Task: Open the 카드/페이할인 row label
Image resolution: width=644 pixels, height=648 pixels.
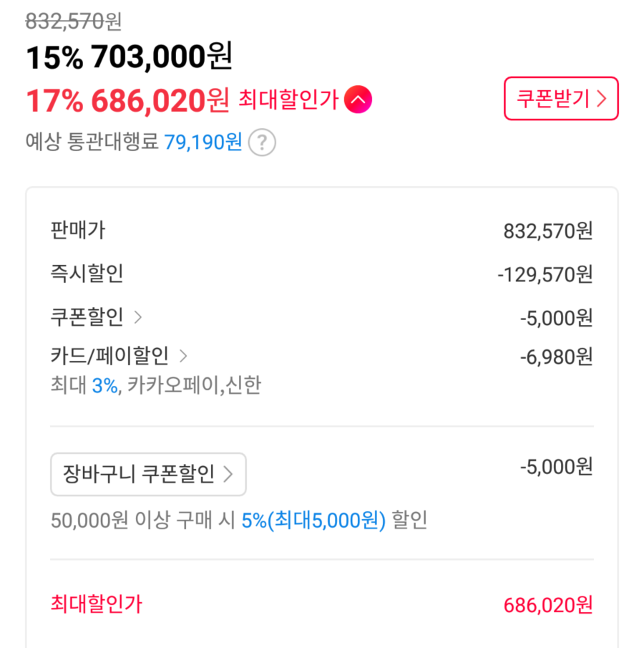Action: 109,355
